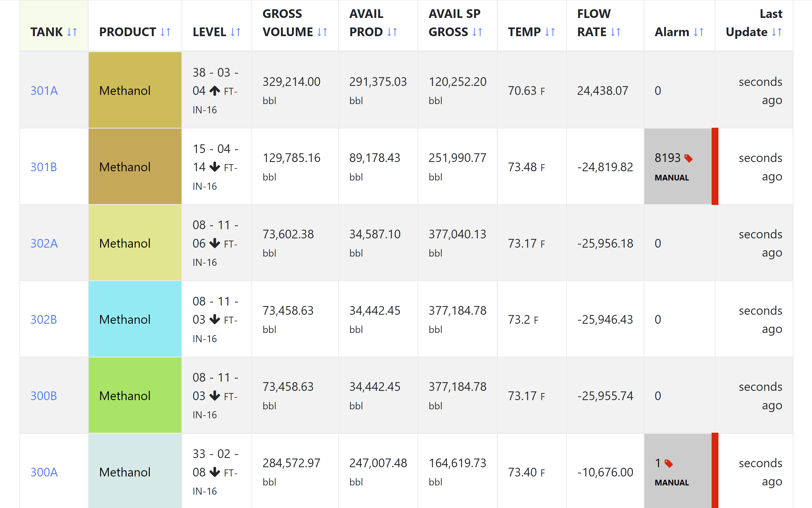The height and width of the screenshot is (508, 812).
Task: Open tank 301B details link
Action: (44, 167)
